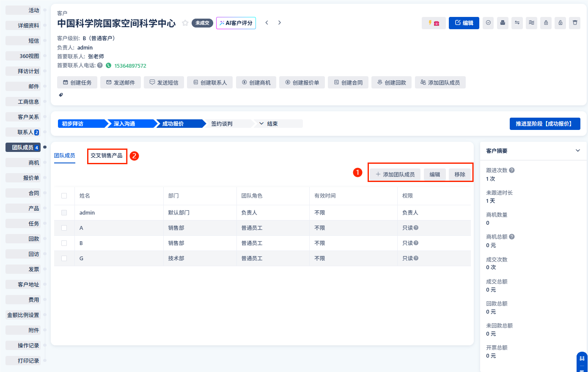Viewport: 588px width, 372px height.
Task: Click the print icon button
Action: (503, 23)
